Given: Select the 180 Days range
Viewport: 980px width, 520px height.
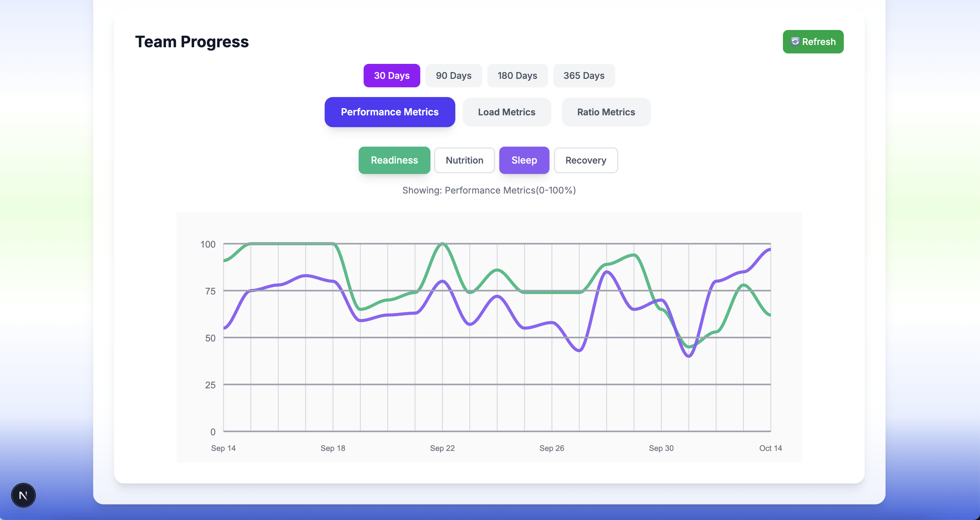Looking at the screenshot, I should point(517,75).
